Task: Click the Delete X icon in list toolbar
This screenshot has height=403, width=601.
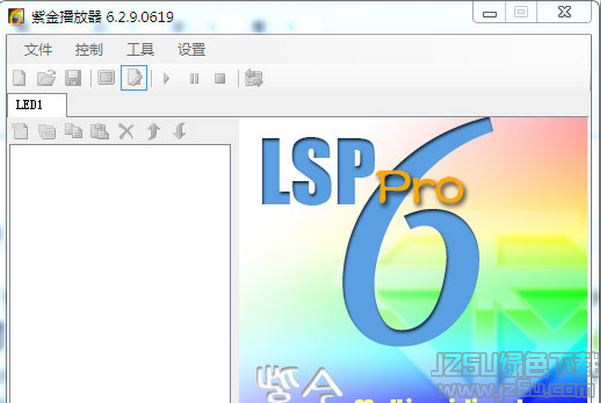Action: [126, 131]
